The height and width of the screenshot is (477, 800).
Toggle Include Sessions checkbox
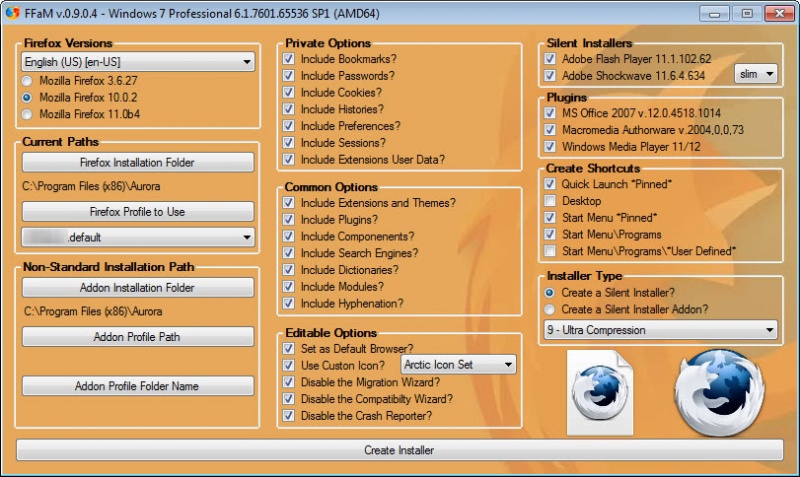[x=289, y=142]
